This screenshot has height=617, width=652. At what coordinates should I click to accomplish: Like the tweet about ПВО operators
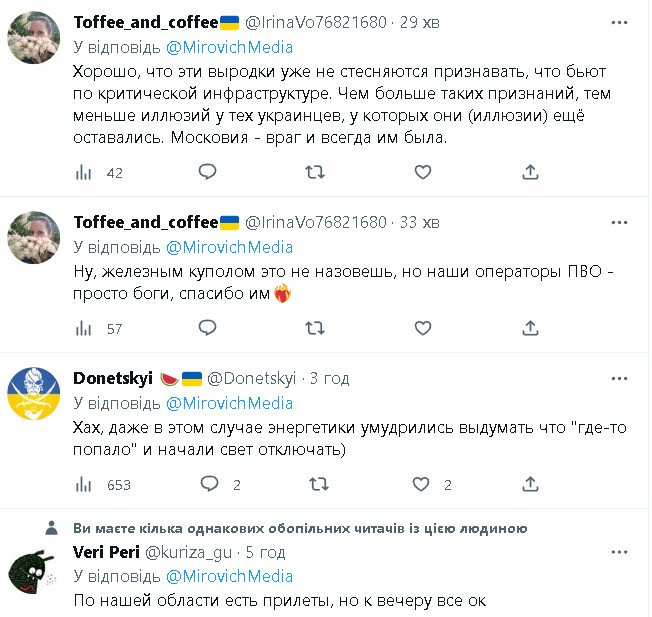[x=423, y=328]
